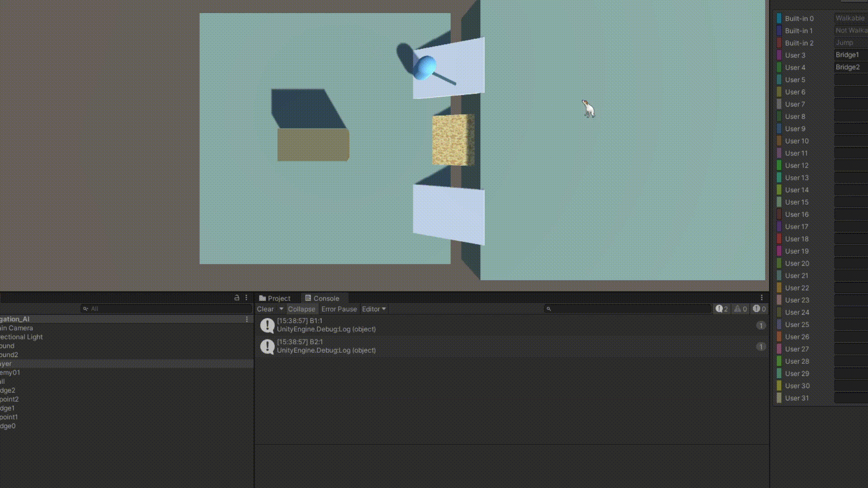The height and width of the screenshot is (488, 868).
Task: Click the Bridge1 area name field
Action: click(850, 55)
